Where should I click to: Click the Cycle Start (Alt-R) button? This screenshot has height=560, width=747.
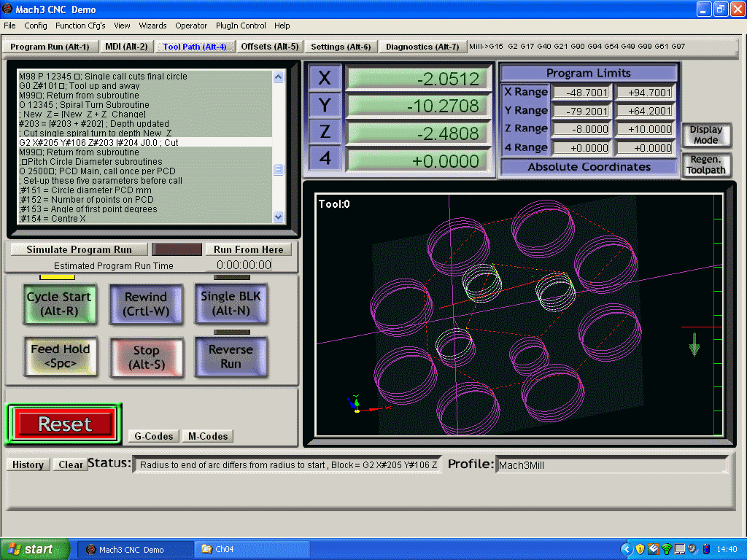(x=59, y=304)
